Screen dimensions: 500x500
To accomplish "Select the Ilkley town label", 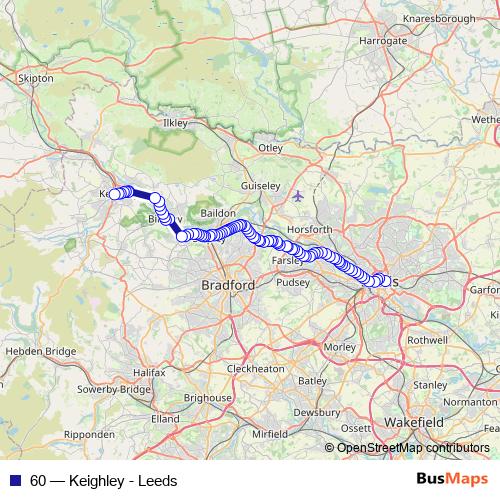I will (175, 123).
